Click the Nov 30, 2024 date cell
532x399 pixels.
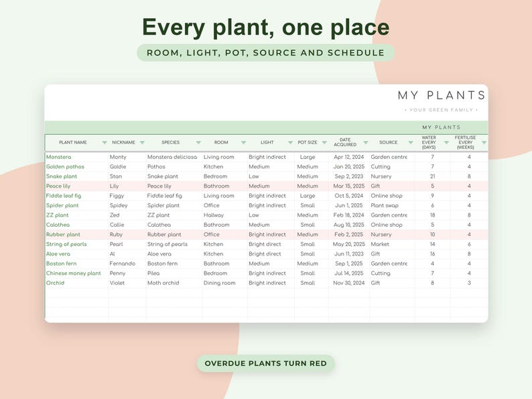349,283
